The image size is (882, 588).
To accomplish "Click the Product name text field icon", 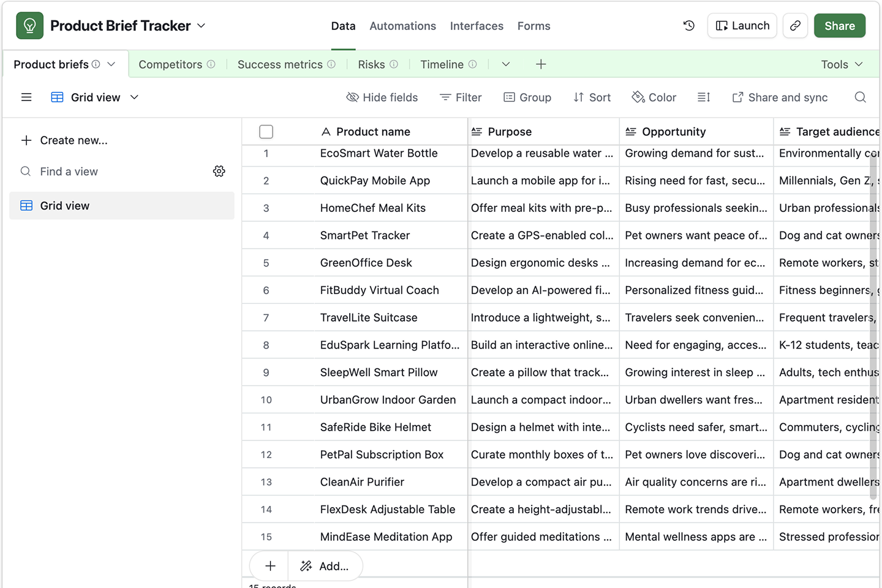I will (x=326, y=132).
